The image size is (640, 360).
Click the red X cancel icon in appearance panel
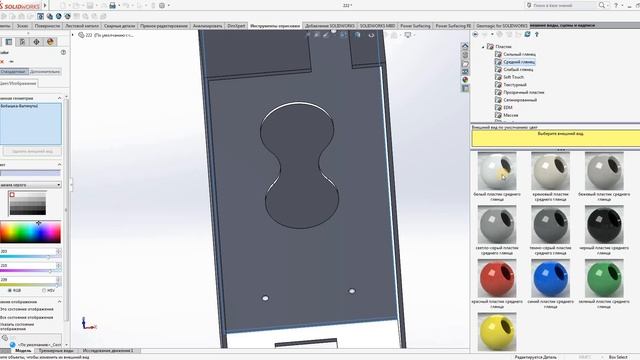click(2, 62)
